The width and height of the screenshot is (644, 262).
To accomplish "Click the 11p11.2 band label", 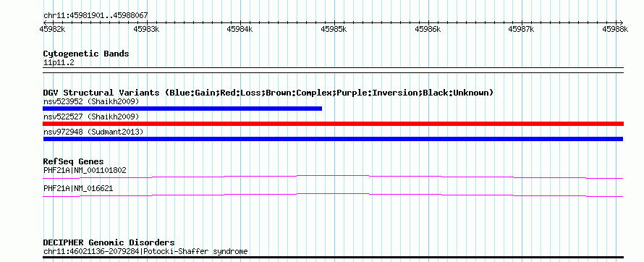I will [59, 63].
